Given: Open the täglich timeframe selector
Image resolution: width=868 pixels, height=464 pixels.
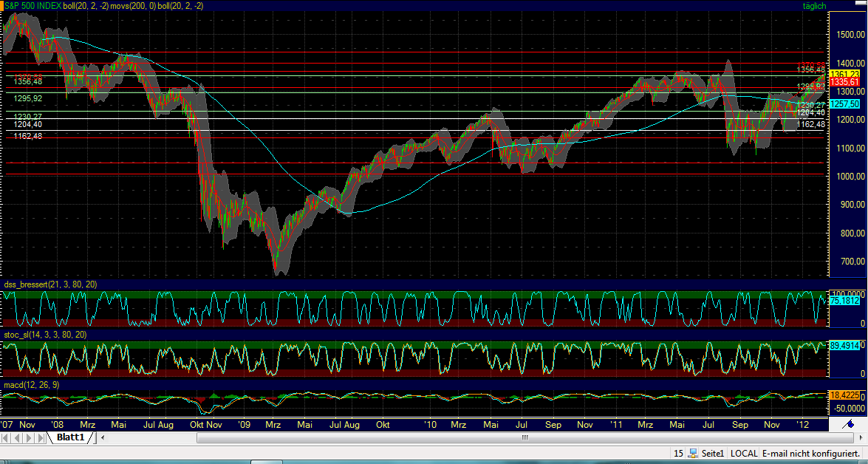Looking at the screenshot, I should point(813,5).
